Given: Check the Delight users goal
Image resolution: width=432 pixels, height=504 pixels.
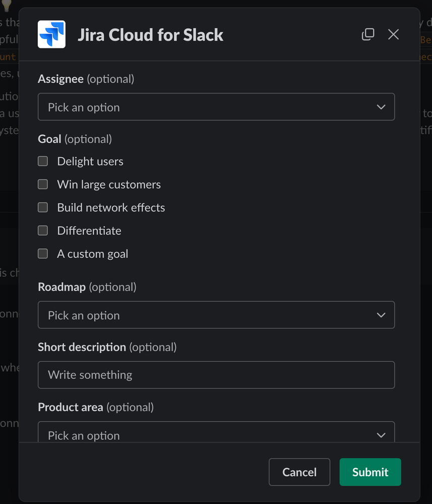Looking at the screenshot, I should [x=43, y=161].
